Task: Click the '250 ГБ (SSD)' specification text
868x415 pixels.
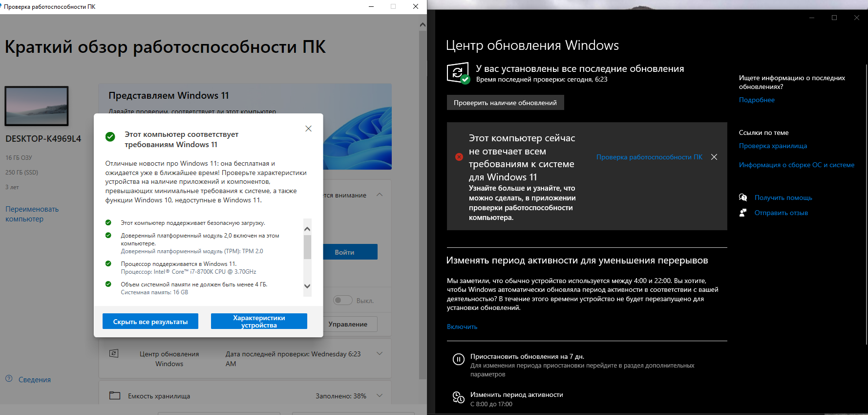Action: (21, 172)
